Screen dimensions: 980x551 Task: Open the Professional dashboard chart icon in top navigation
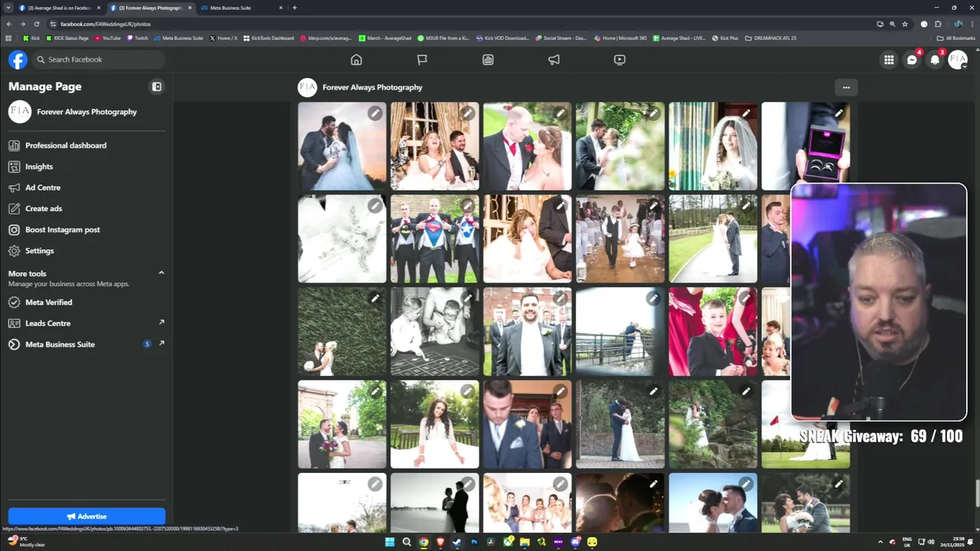(488, 60)
